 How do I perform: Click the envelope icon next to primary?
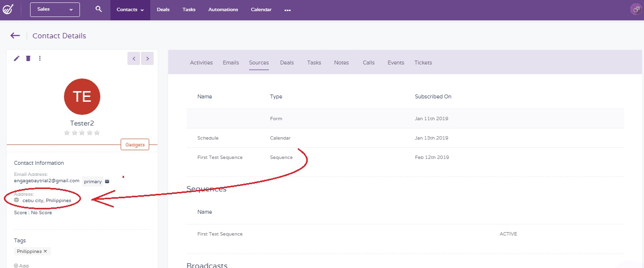pos(107,182)
